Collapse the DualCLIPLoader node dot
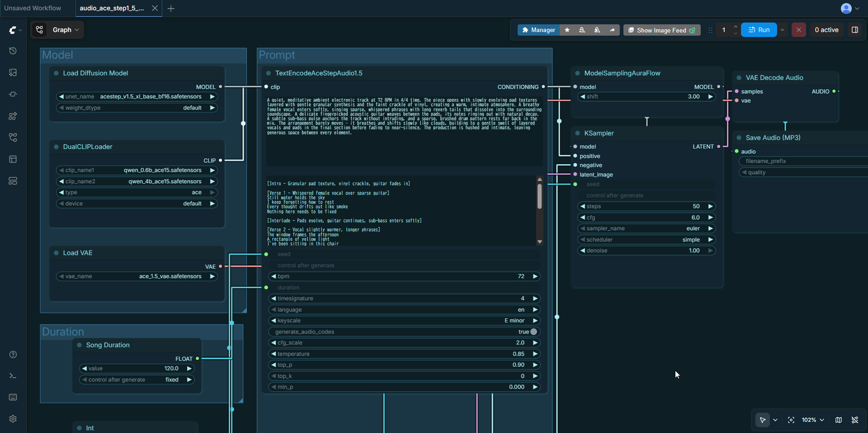Image resolution: width=868 pixels, height=433 pixels. [x=56, y=147]
